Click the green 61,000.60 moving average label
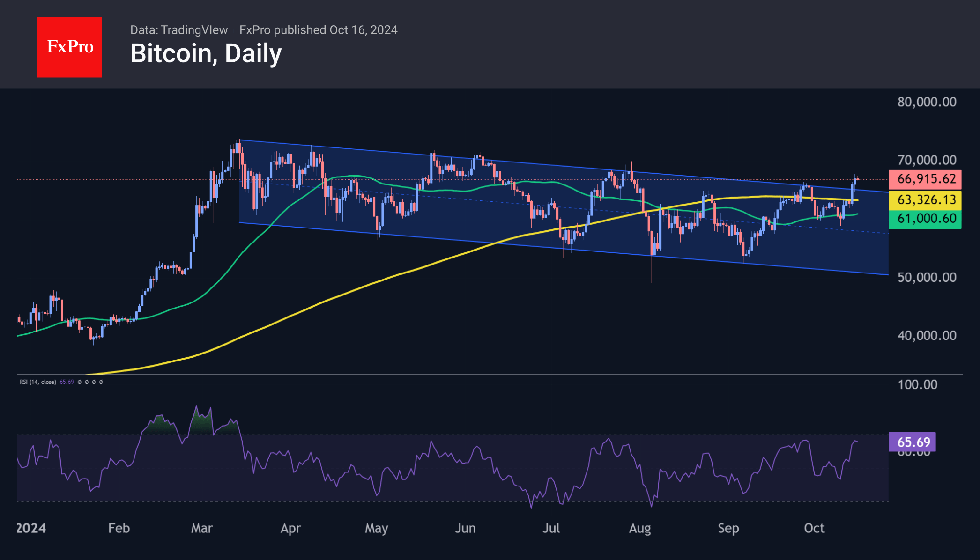980x560 pixels. [x=925, y=219]
